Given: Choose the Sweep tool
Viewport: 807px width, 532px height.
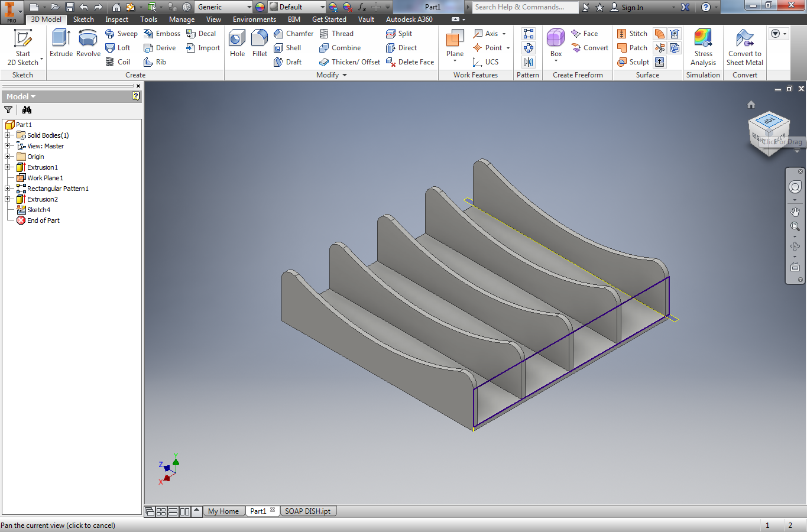Looking at the screenshot, I should (x=121, y=34).
